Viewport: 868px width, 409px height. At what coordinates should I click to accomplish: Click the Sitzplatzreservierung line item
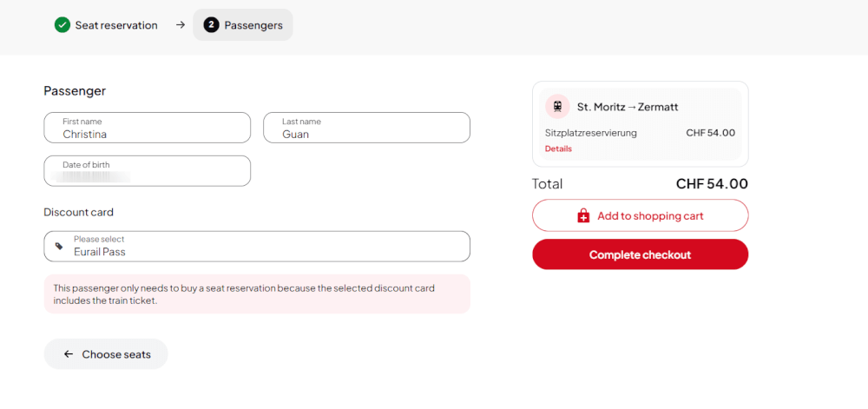[591, 133]
